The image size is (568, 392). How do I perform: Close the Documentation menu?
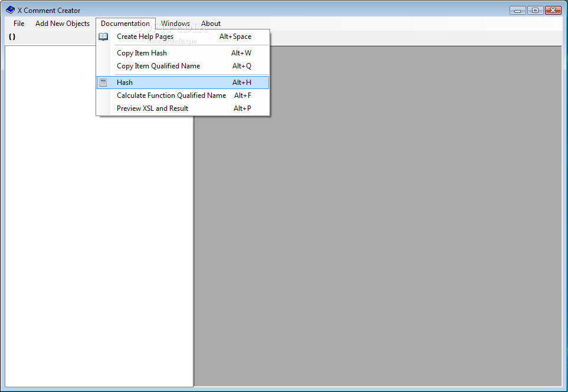tap(125, 24)
